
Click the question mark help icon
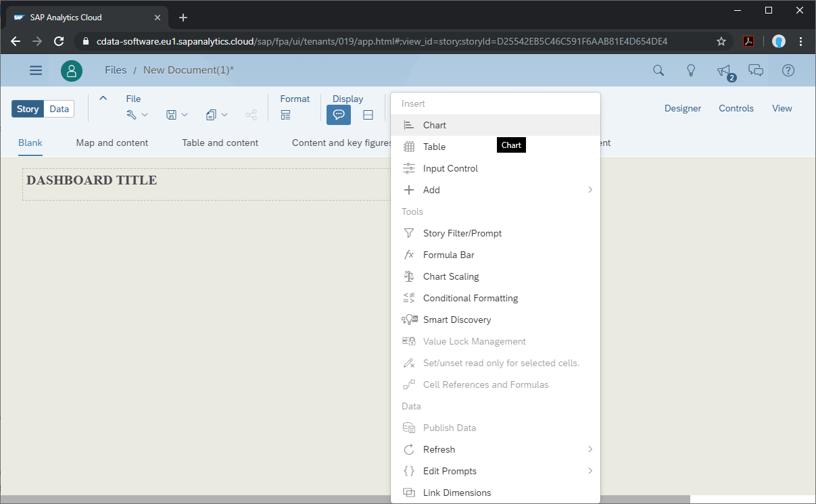pos(788,70)
